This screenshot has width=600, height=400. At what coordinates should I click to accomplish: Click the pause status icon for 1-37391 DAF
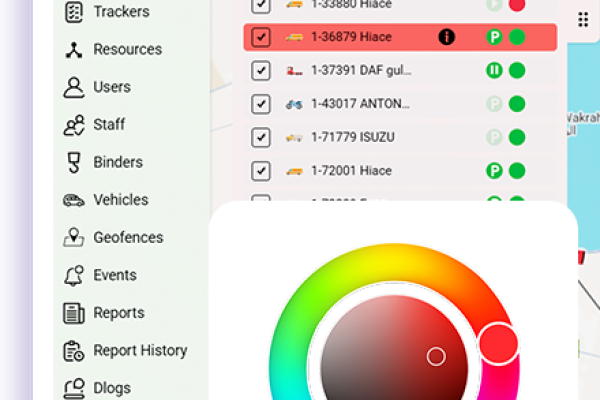click(x=493, y=71)
